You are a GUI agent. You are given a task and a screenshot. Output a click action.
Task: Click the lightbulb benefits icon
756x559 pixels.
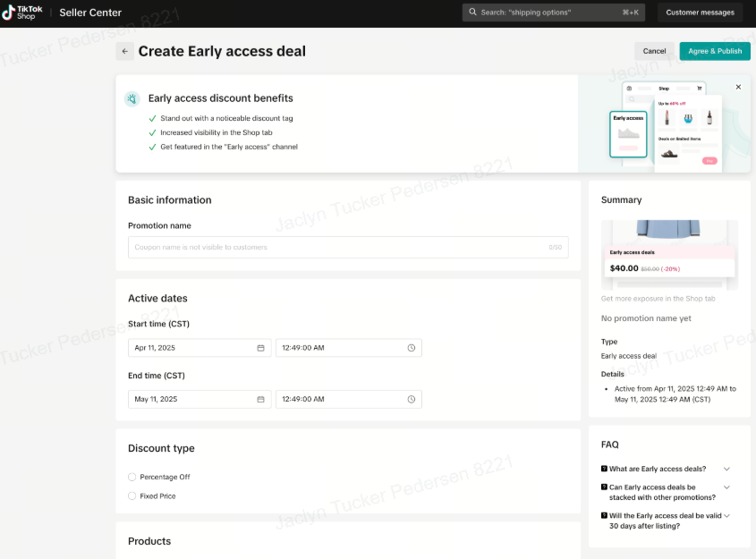pos(132,98)
